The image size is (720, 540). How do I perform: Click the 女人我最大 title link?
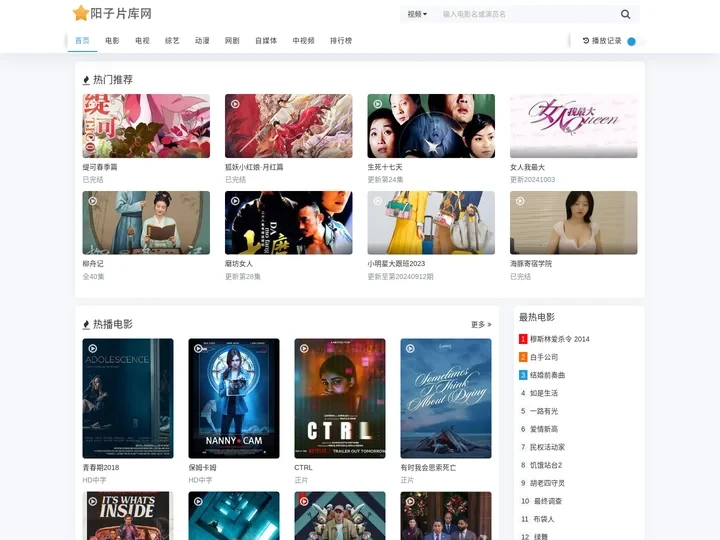tap(527, 167)
